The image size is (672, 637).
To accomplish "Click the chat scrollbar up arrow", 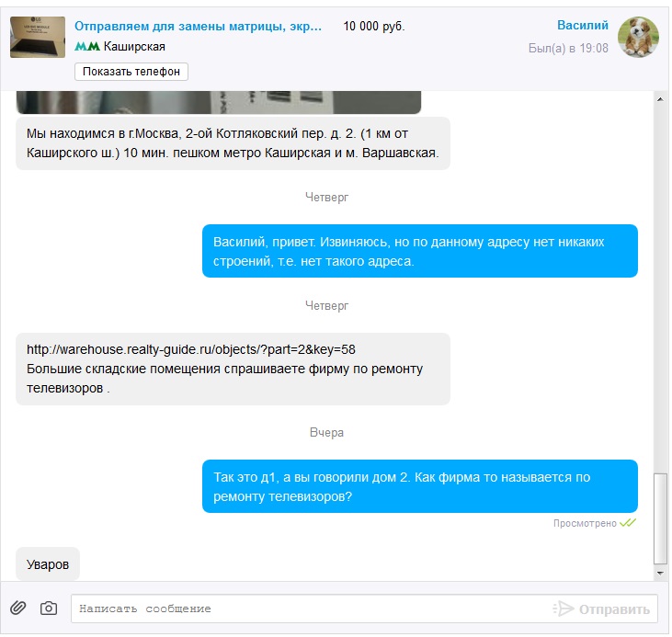I will point(660,98).
